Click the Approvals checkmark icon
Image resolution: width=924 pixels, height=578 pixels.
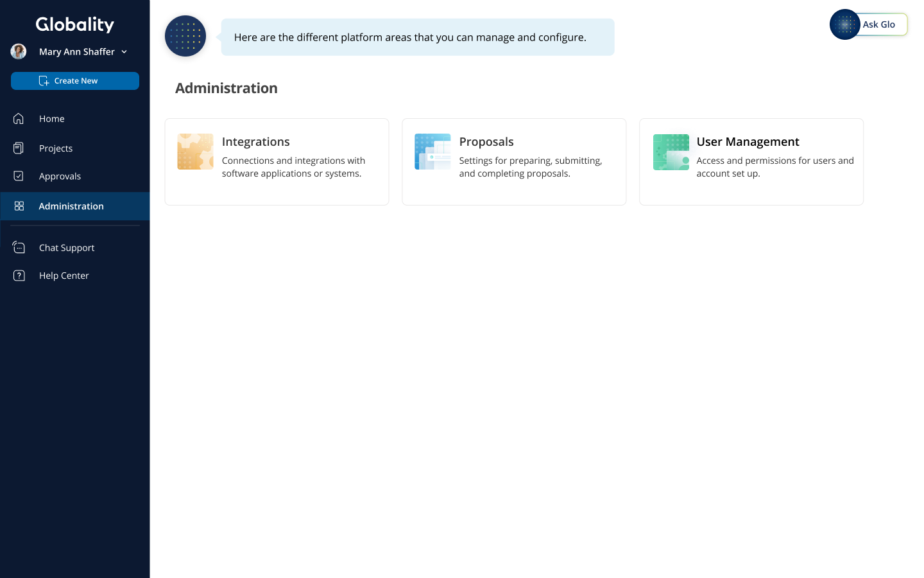19,176
